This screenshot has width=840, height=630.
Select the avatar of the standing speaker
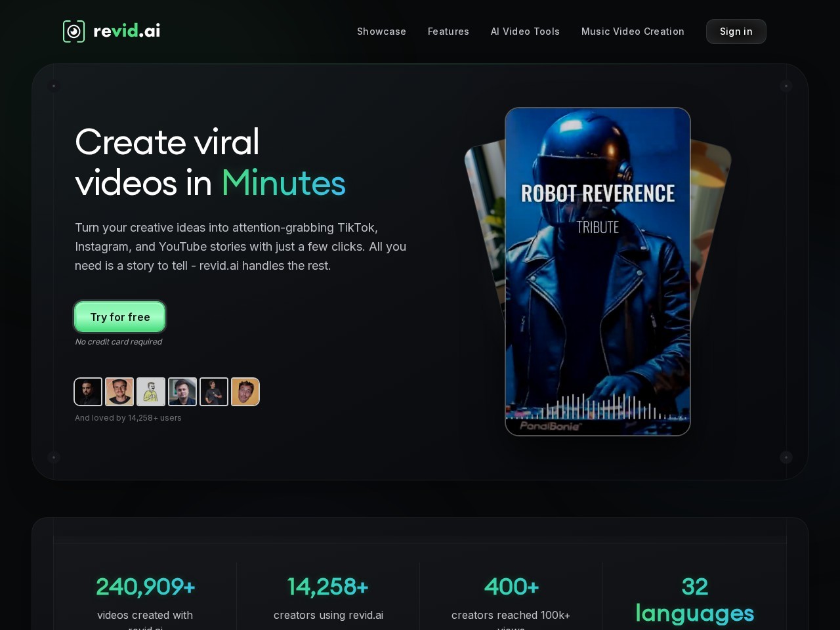pos(214,392)
